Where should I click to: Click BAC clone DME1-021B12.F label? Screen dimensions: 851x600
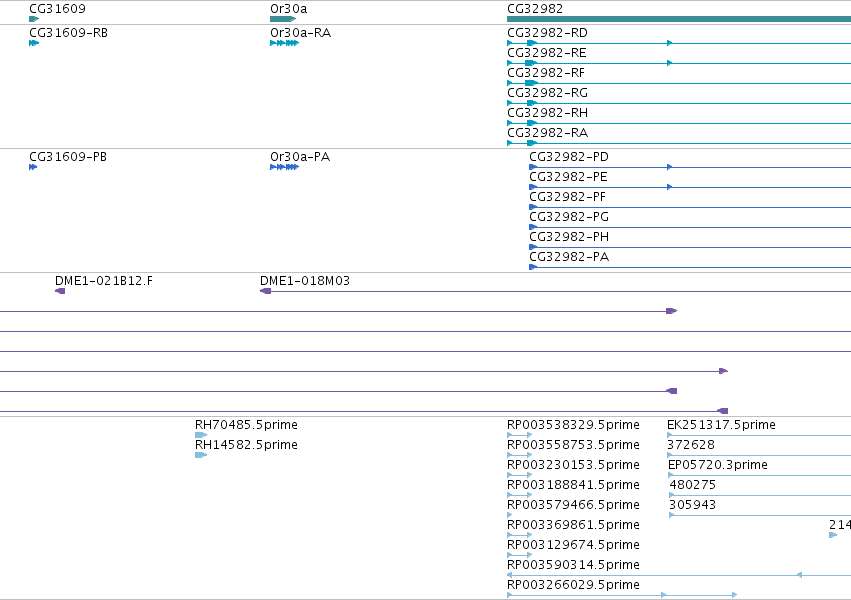(x=104, y=281)
